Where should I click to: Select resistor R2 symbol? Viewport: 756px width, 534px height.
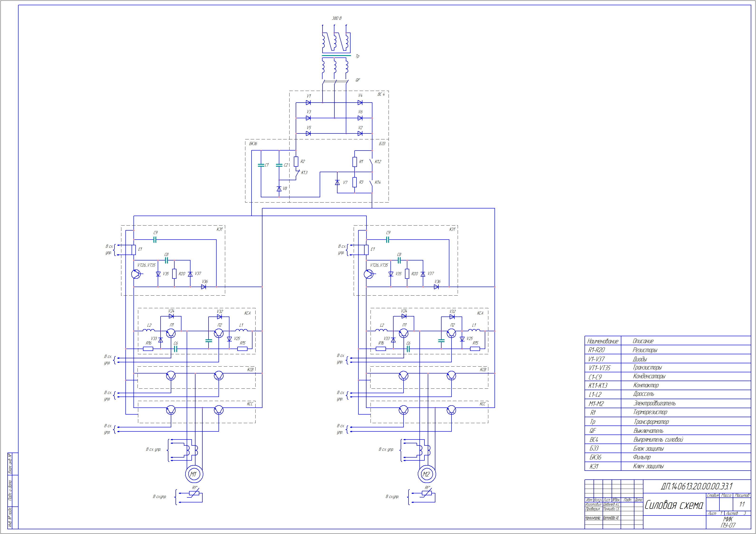pos(296,161)
